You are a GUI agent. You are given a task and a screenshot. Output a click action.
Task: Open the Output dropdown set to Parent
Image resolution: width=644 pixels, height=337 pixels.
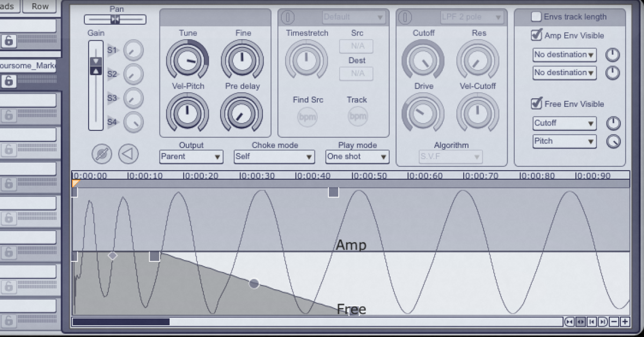click(191, 157)
